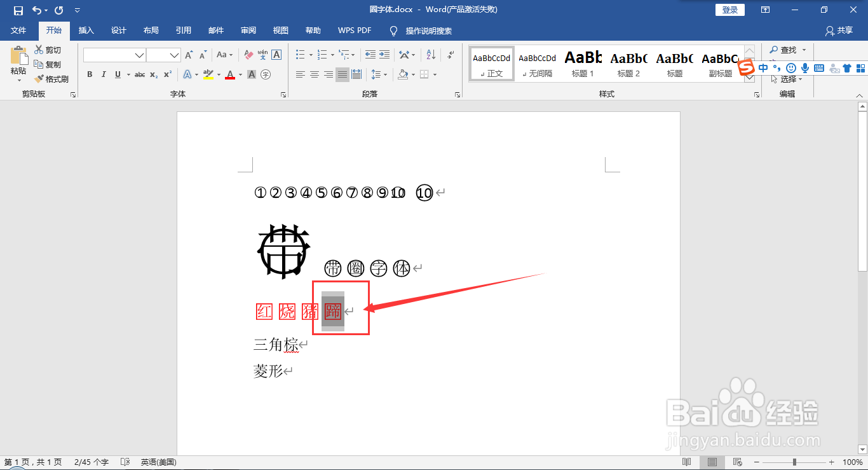868x470 pixels.
Task: Switch to the WPS PDF tab
Action: [x=355, y=31]
